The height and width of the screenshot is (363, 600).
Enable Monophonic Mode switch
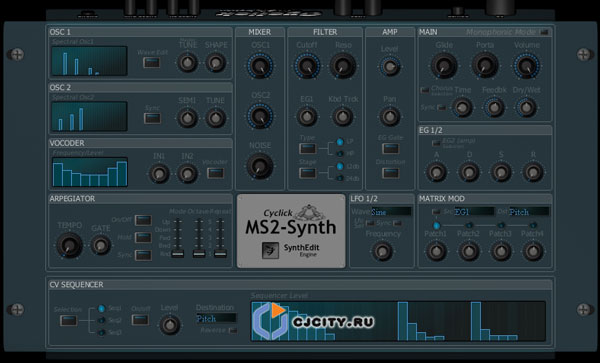click(544, 33)
